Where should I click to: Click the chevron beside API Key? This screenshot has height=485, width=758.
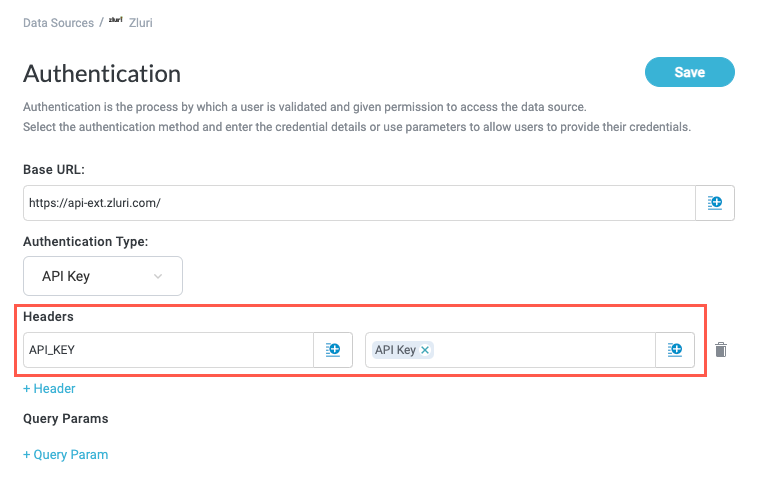(158, 276)
